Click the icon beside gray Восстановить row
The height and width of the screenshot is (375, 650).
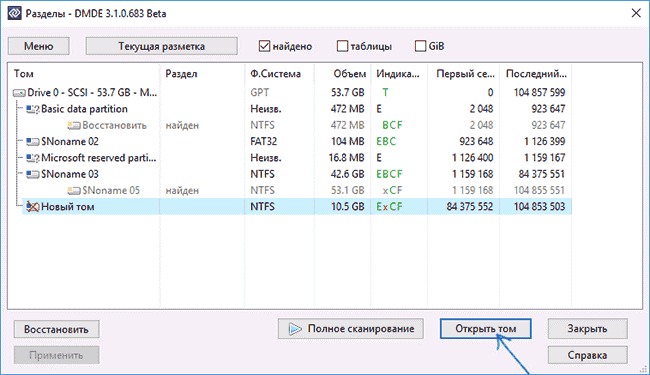[74, 126]
